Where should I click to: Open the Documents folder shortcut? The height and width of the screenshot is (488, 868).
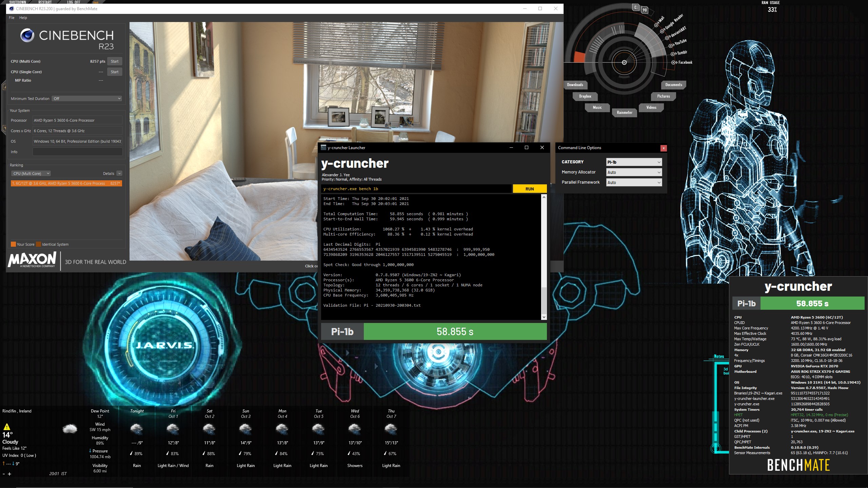tap(674, 85)
